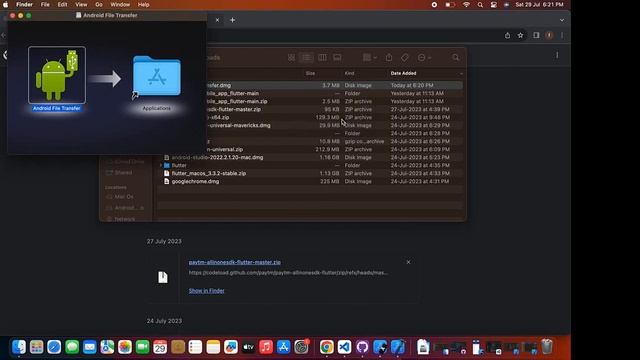Open Google Chrome from the Dock
Screen dimensions: 640x360
pyautogui.click(x=327, y=347)
